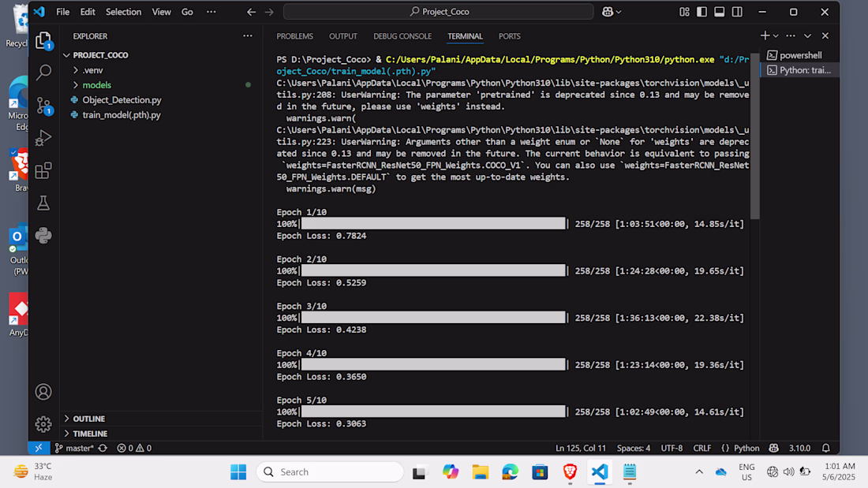
Task: Click the master branch status bar button
Action: [74, 448]
